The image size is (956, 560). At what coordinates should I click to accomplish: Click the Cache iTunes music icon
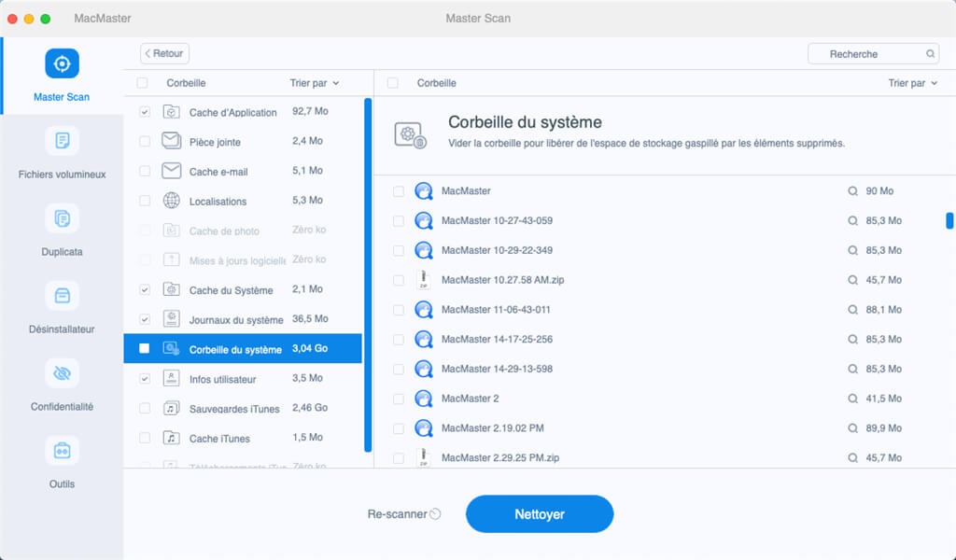tap(172, 438)
